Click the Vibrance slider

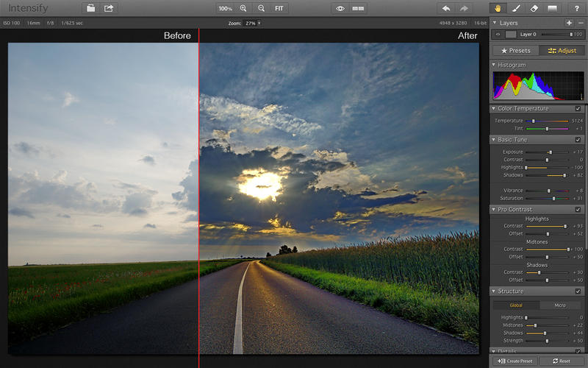tap(547, 191)
